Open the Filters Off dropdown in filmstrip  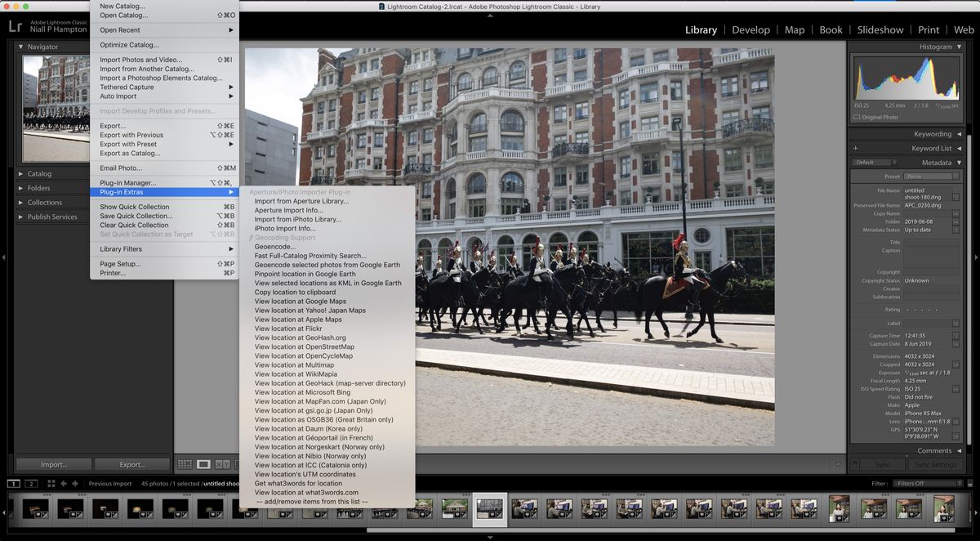tap(927, 484)
